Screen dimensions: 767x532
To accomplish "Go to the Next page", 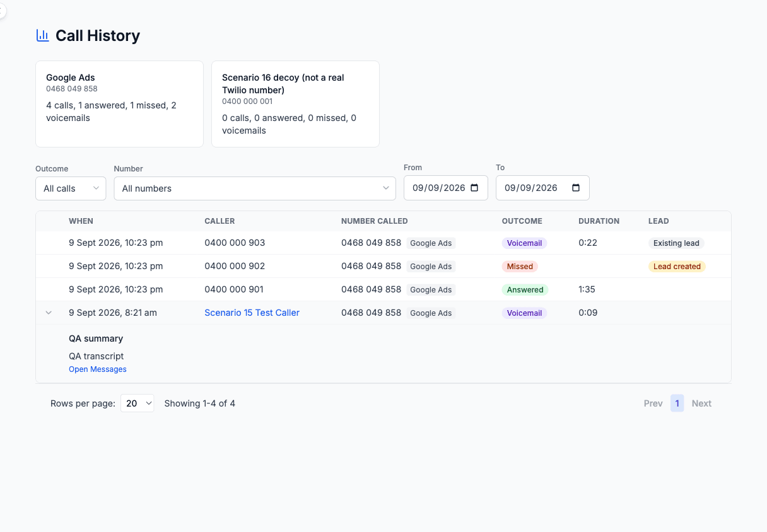I will pos(701,403).
